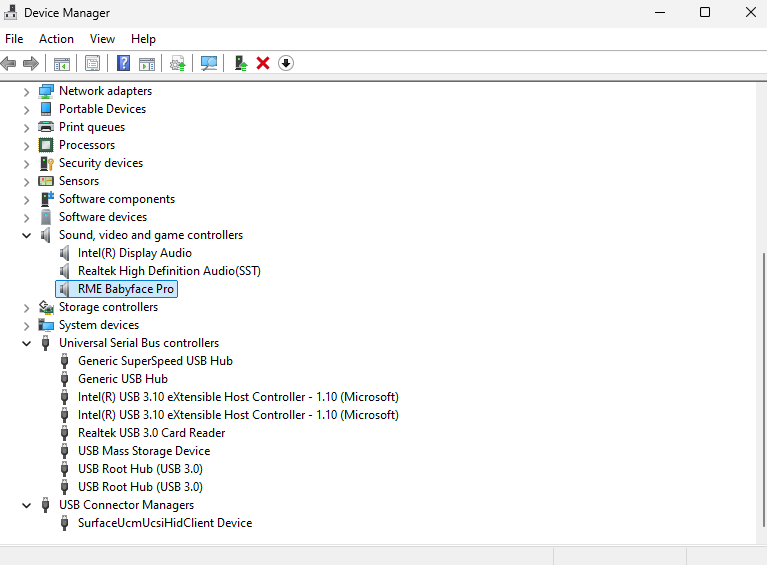The height and width of the screenshot is (565, 767).
Task: Expand the Network adapters category
Action: [27, 91]
